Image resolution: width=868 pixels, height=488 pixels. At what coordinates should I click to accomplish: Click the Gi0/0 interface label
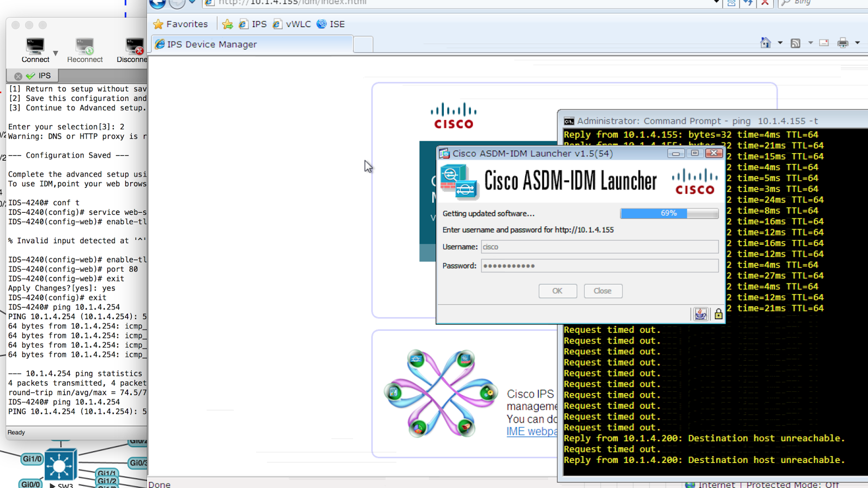[30, 484]
